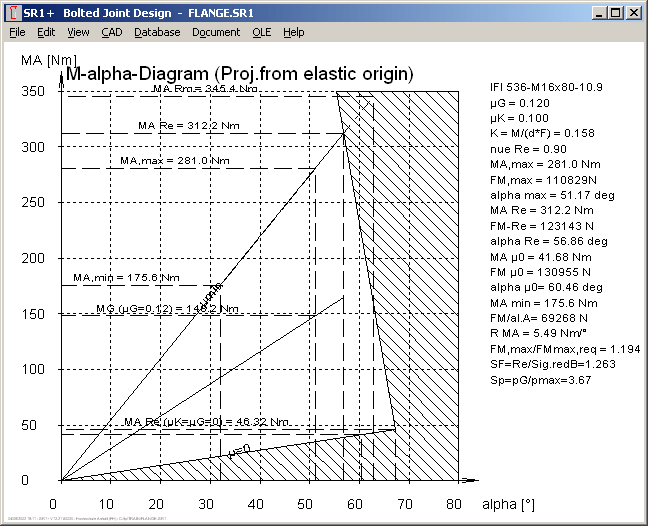The image size is (648, 526).
Task: Minimize the SR1+ window
Action: [x=599, y=13]
